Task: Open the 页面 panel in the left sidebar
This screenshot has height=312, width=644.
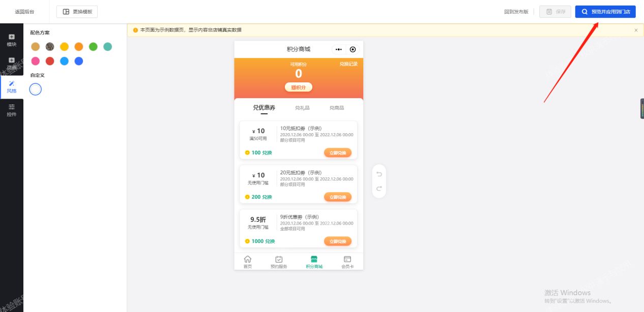Action: coord(11,63)
